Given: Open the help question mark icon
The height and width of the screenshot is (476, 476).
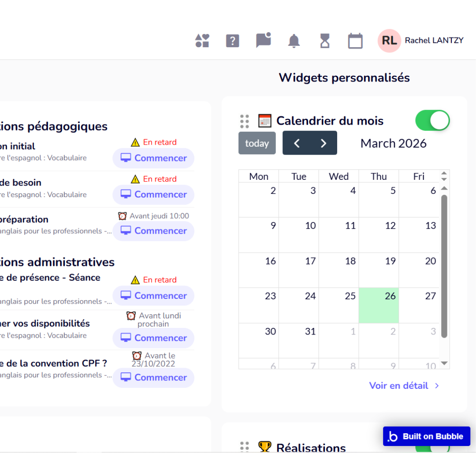Looking at the screenshot, I should pyautogui.click(x=232, y=41).
